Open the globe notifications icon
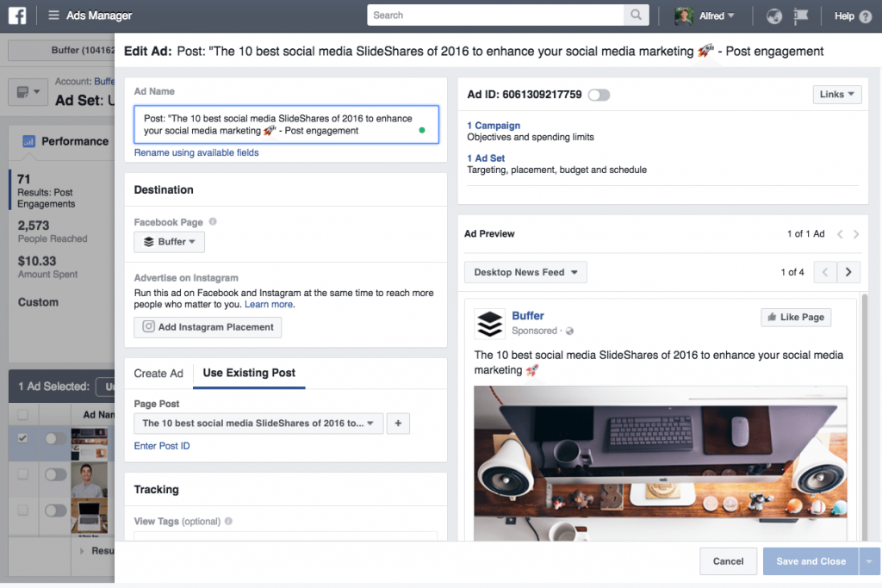The width and height of the screenshot is (882, 588). pyautogui.click(x=773, y=15)
